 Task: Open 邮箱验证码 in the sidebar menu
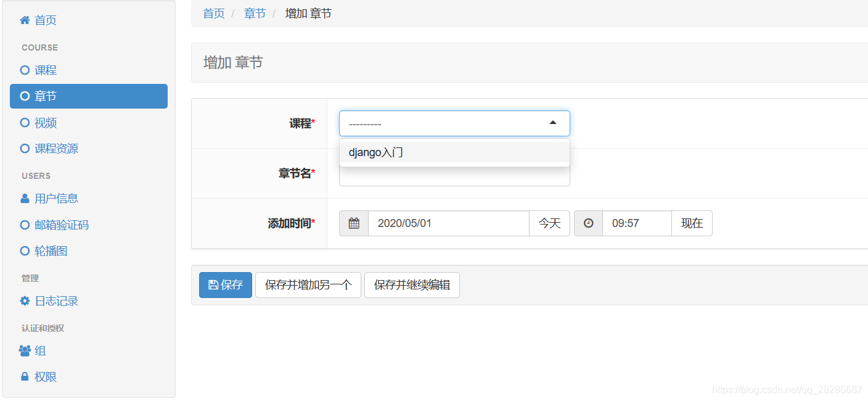click(x=62, y=225)
